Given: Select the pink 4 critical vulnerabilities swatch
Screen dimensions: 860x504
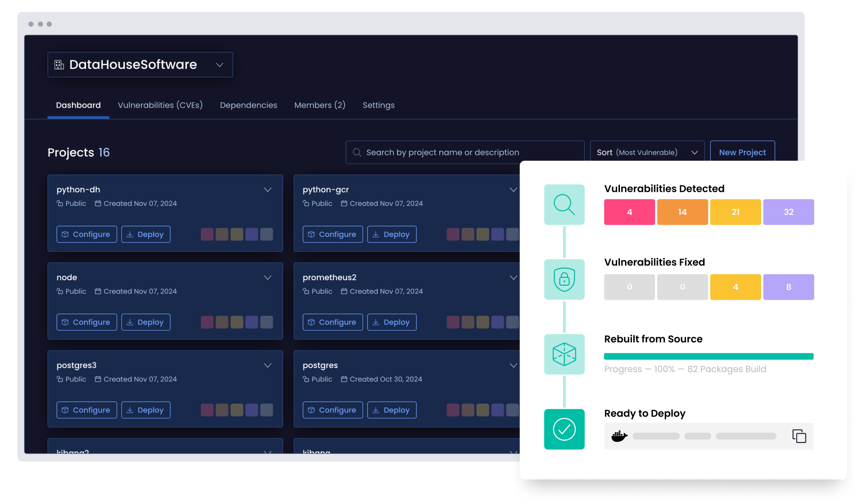Looking at the screenshot, I should point(629,212).
